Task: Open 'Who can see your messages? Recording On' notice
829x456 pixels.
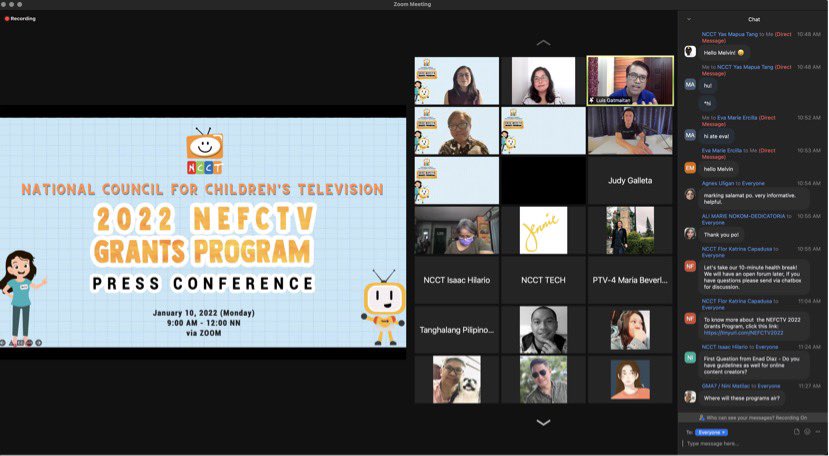Action: pos(753,417)
